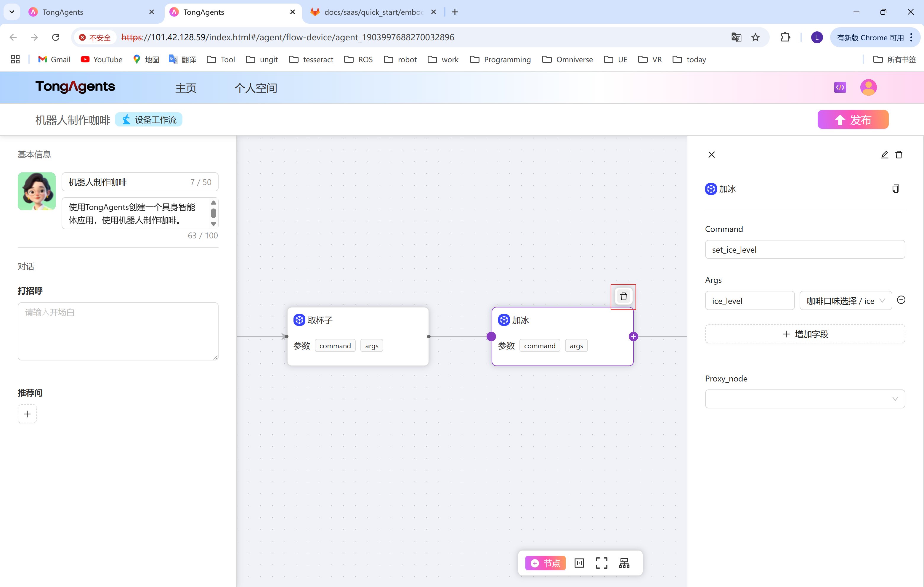
Task: Go to the 主页 tab
Action: point(186,88)
